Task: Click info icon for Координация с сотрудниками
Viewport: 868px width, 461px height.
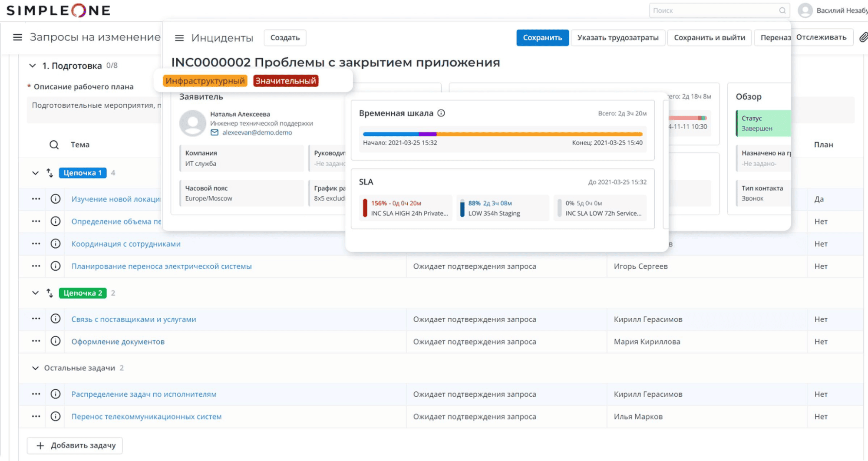Action: coord(55,244)
